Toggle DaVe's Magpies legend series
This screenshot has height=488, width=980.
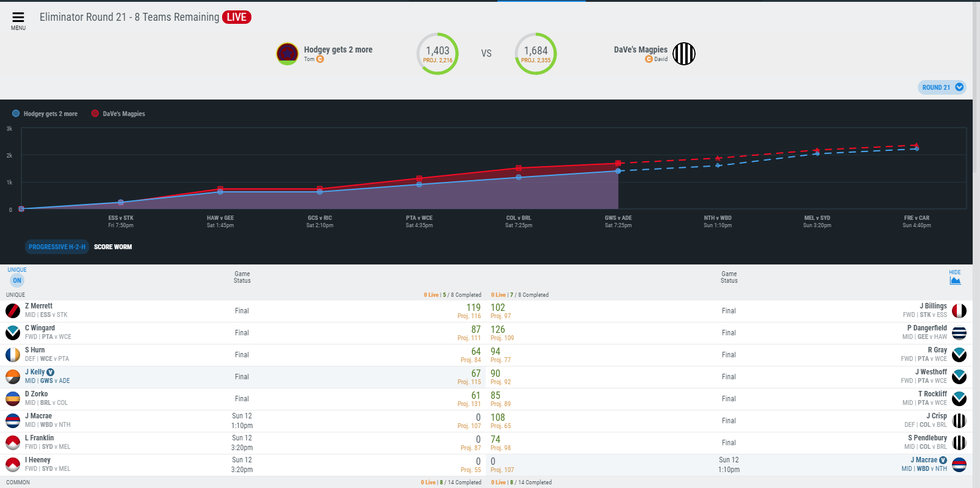(x=118, y=114)
